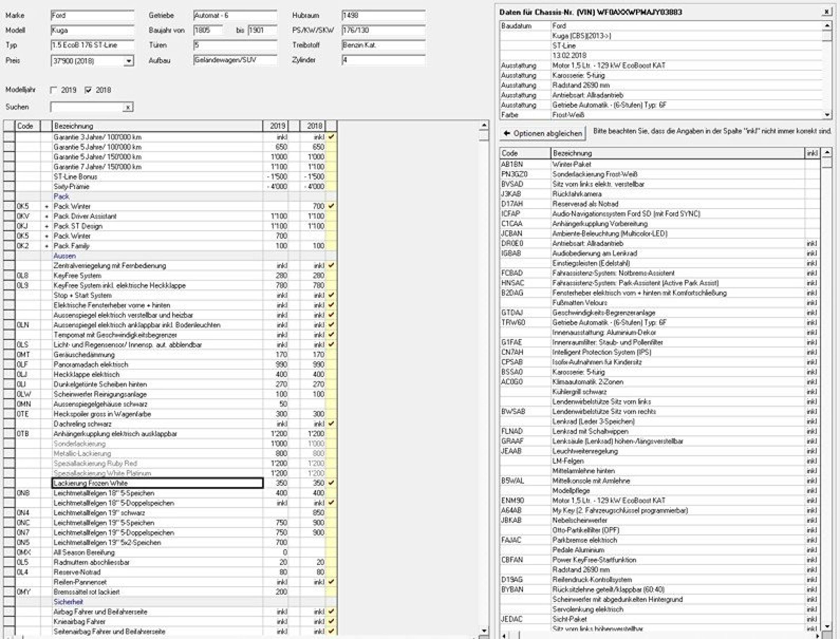
Task: Uncheck the 2018 Modelljahr checkbox
Action: tap(88, 90)
